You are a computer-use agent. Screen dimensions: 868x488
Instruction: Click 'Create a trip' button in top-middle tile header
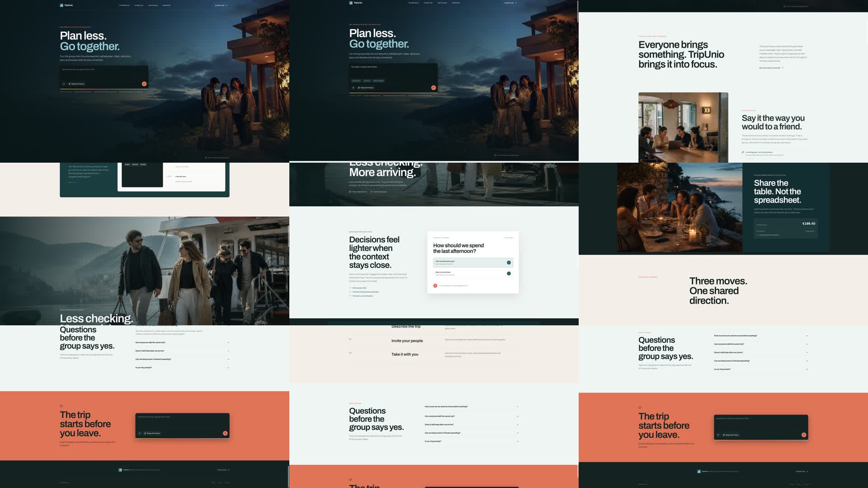[510, 3]
